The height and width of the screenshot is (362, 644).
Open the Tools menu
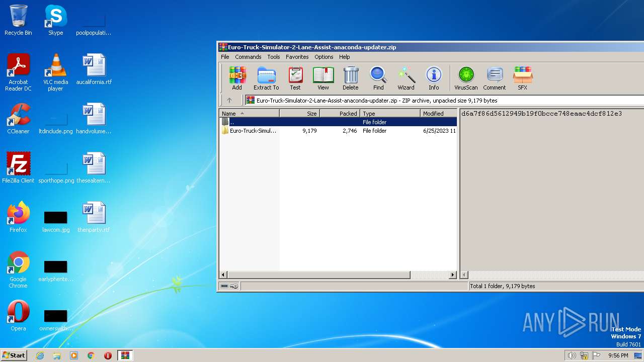coord(274,57)
